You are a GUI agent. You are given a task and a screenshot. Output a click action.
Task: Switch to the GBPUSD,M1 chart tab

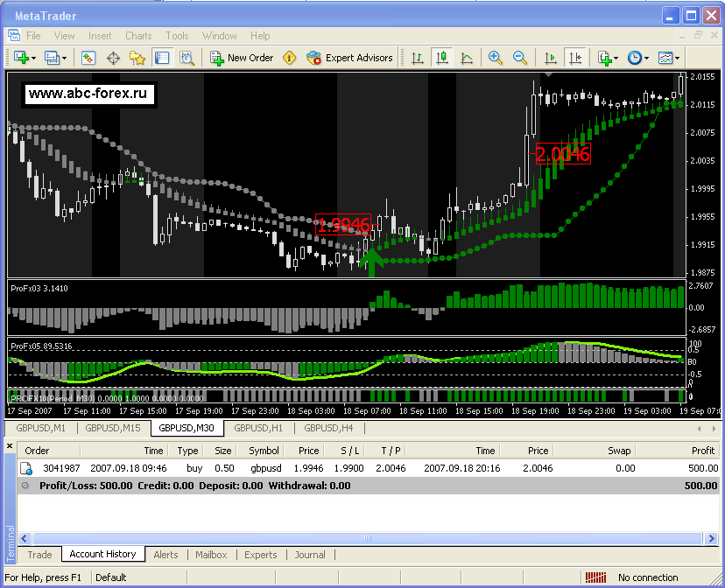pos(40,428)
